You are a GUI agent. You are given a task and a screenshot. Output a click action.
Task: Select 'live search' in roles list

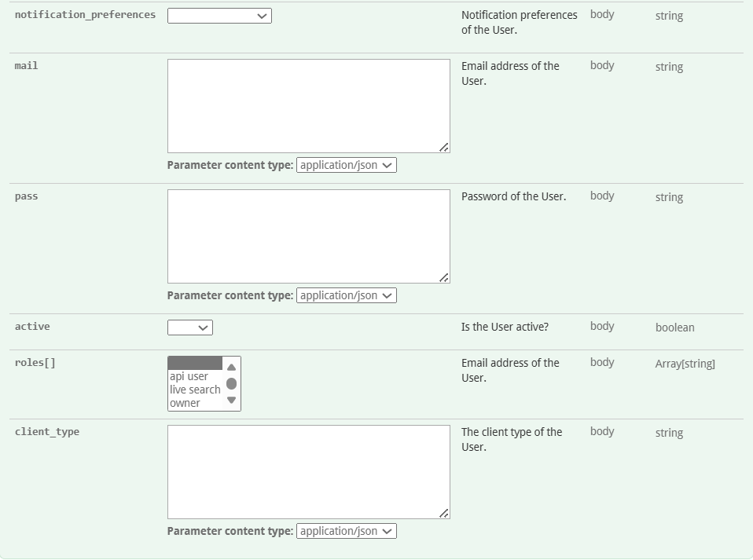(x=195, y=390)
